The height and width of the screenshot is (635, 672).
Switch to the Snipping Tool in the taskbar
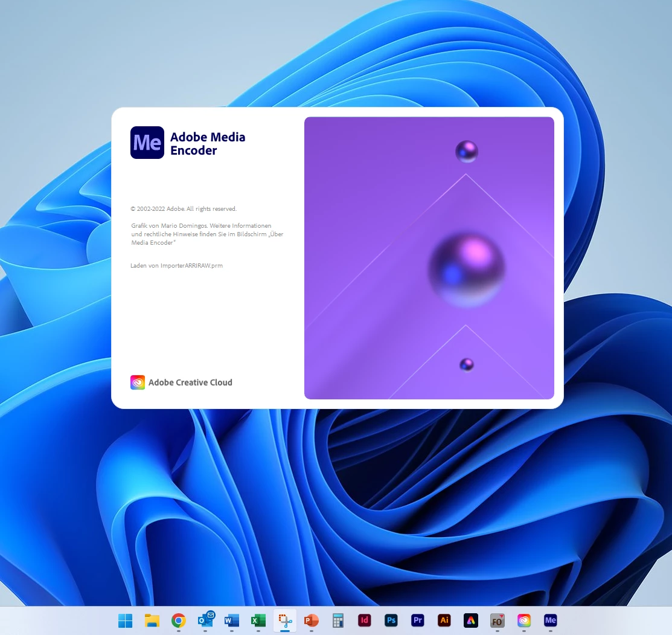[285, 620]
